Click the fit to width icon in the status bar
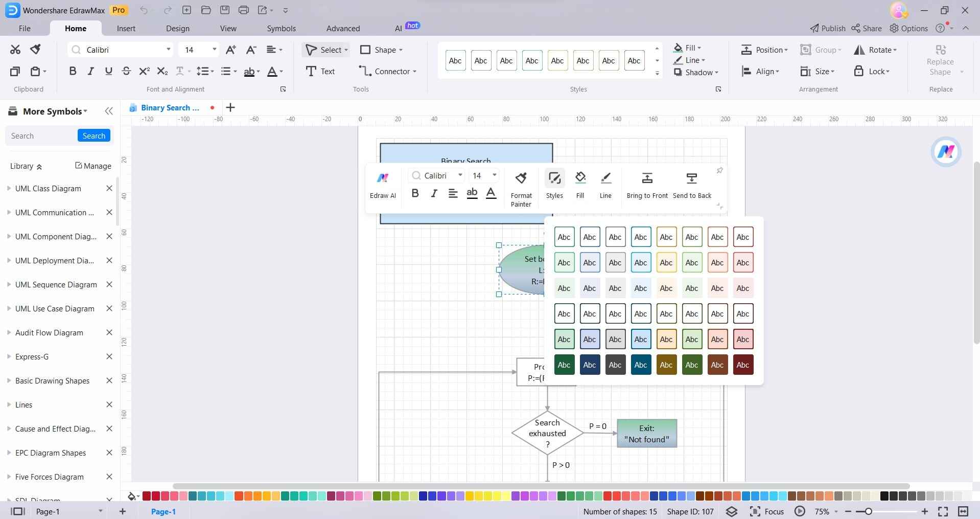The height and width of the screenshot is (519, 980). [x=963, y=511]
